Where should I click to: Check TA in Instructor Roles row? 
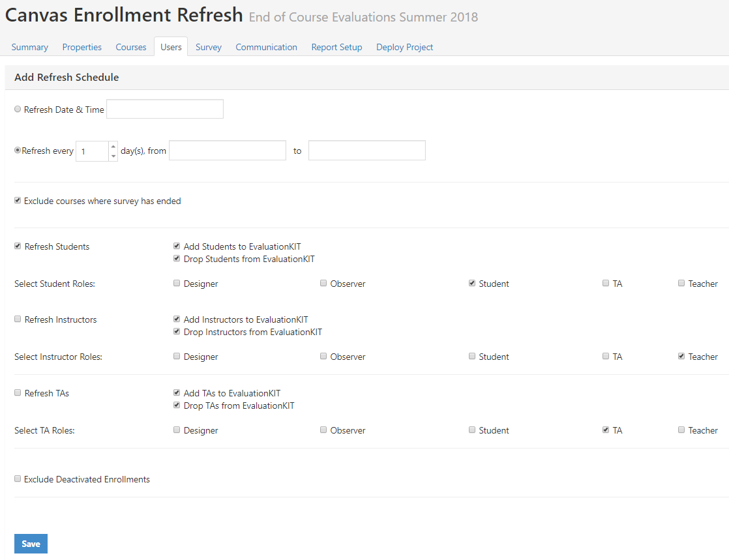click(x=605, y=356)
